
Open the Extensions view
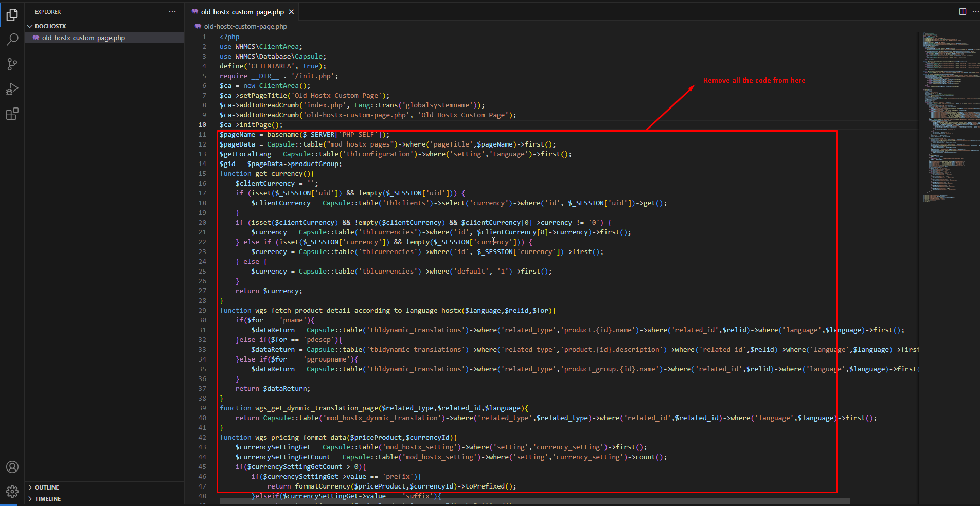pyautogui.click(x=12, y=114)
